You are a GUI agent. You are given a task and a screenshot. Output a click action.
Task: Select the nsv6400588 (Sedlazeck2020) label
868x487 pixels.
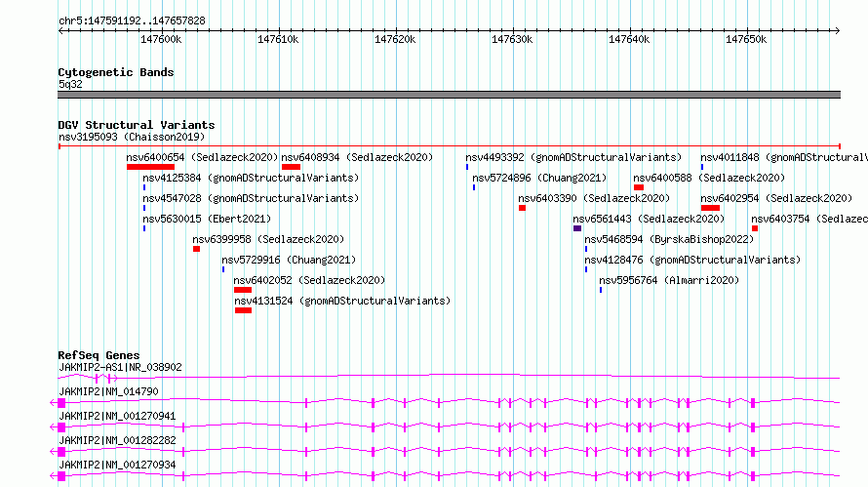pyautogui.click(x=709, y=178)
